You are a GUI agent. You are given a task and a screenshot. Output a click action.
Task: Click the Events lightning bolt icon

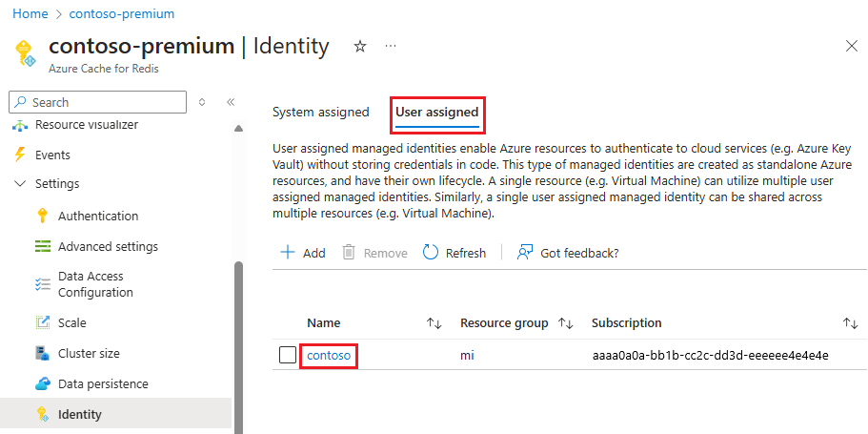[20, 155]
